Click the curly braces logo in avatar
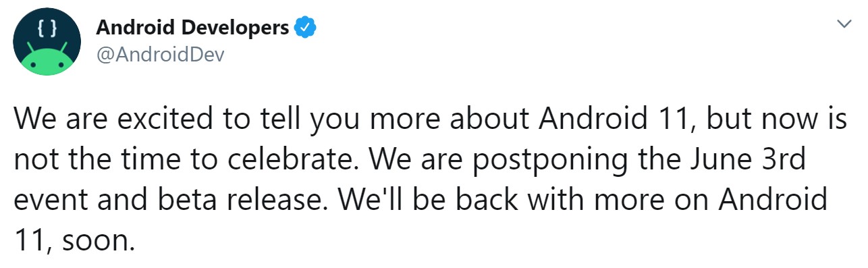 (47, 29)
